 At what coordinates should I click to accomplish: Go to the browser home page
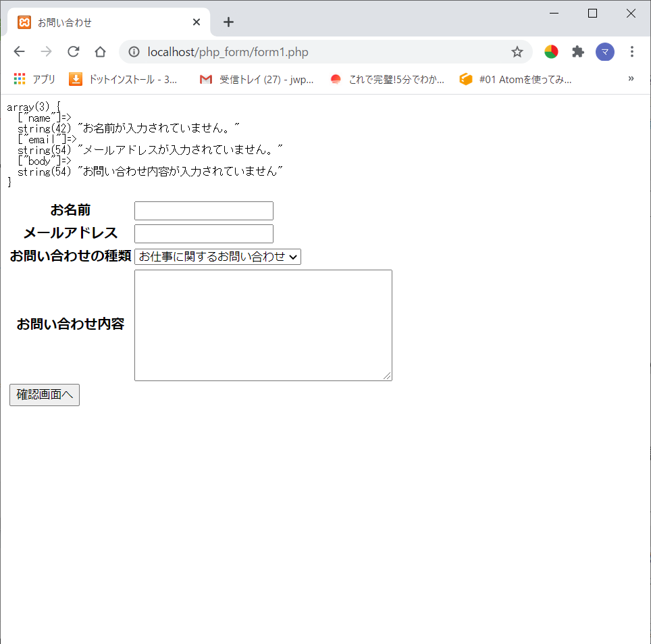100,51
